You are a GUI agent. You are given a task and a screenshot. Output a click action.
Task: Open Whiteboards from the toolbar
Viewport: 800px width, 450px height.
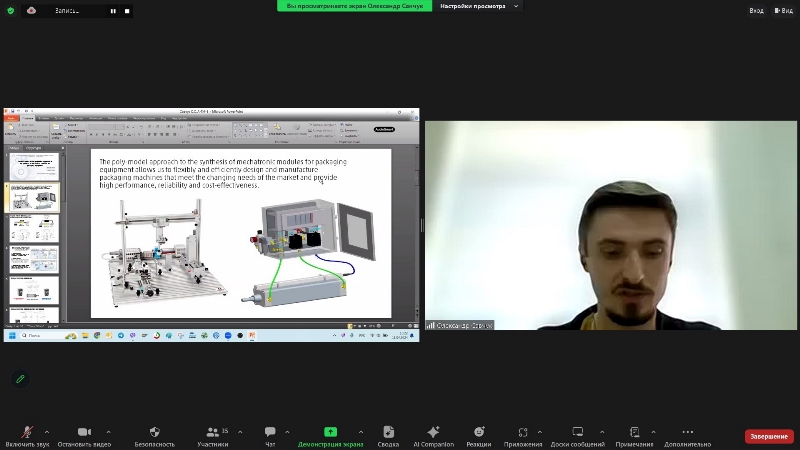pyautogui.click(x=578, y=433)
